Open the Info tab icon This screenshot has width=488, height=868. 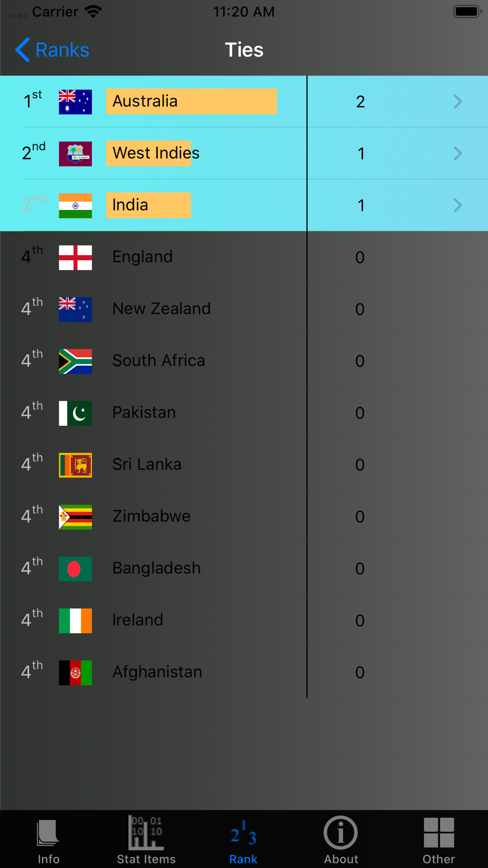pos(48,833)
